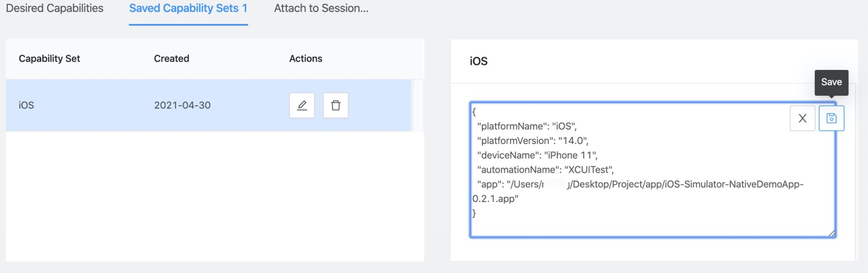Click the 2021-04-30 created date cell
868x273 pixels.
click(x=182, y=106)
